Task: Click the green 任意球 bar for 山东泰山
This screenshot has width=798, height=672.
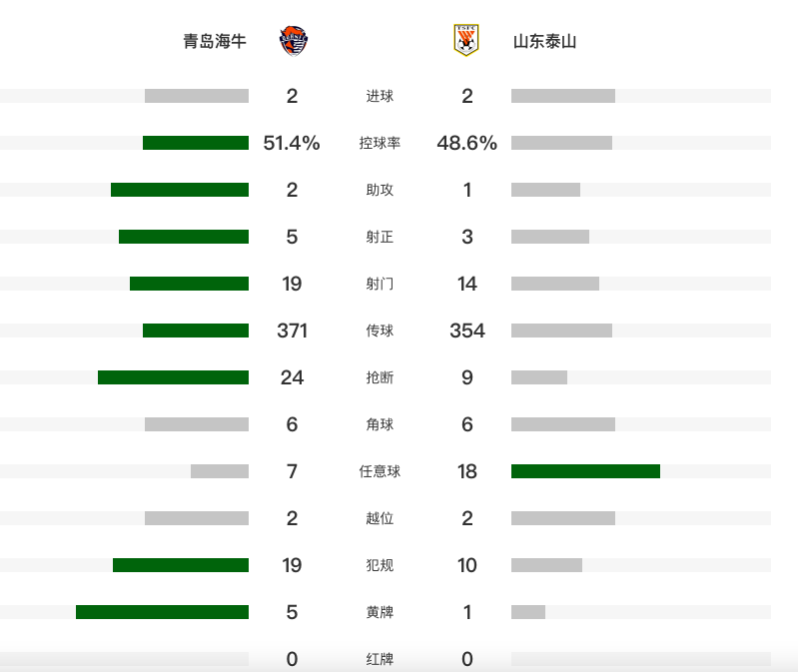Action: 586,471
